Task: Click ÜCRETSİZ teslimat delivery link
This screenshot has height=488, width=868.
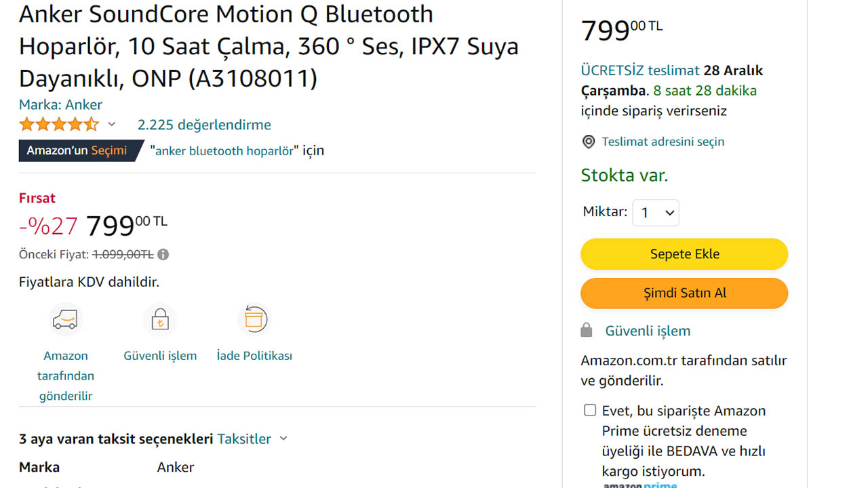Action: point(639,70)
